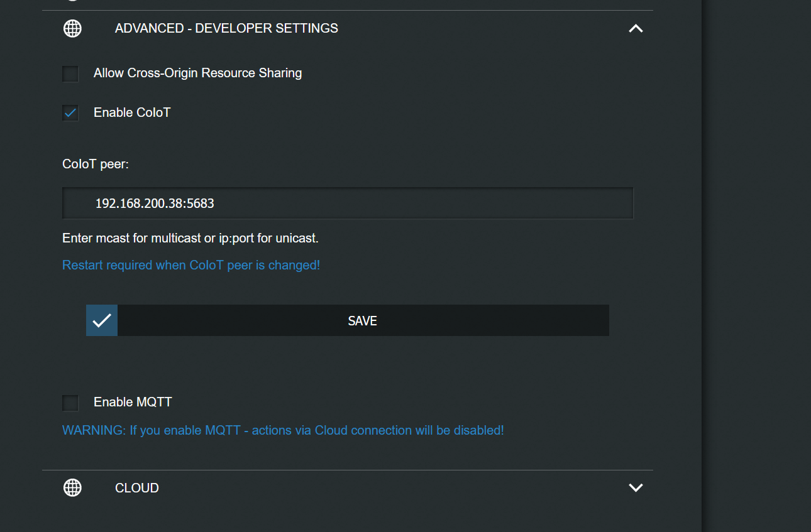The image size is (811, 532).
Task: Focus the CoIoT peer address input field
Action: [x=348, y=204]
